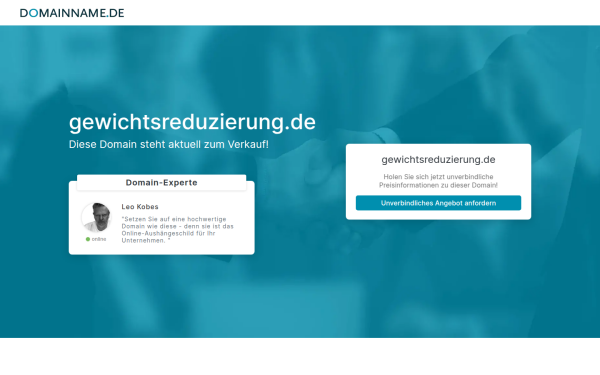The image size is (600, 375).
Task: Click the green online status indicator
Action: [x=88, y=239]
